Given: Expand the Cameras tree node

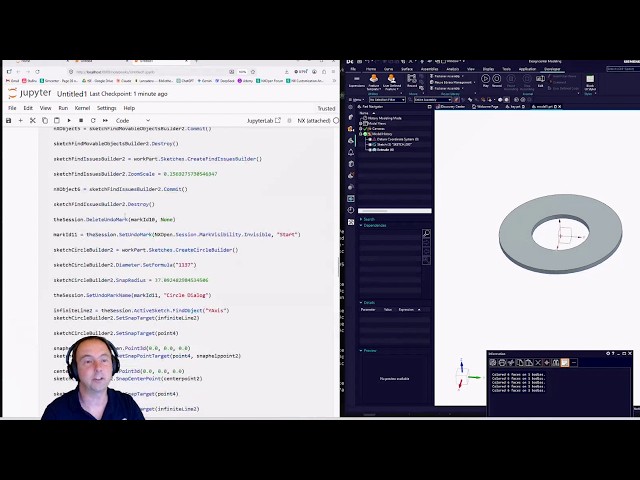Looking at the screenshot, I should (x=361, y=129).
